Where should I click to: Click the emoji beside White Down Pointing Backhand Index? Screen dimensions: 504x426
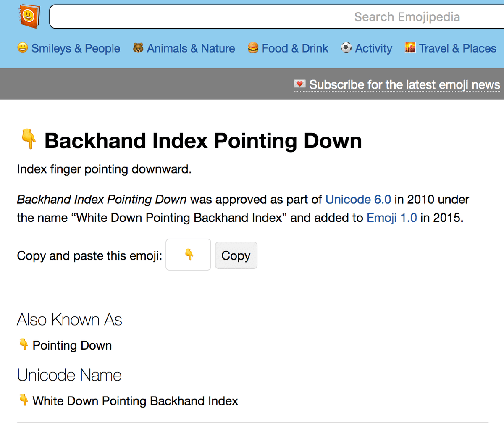(24, 400)
